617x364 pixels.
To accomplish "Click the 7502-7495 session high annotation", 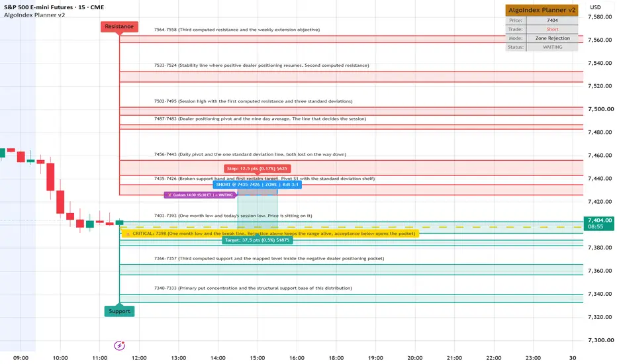I will point(253,101).
